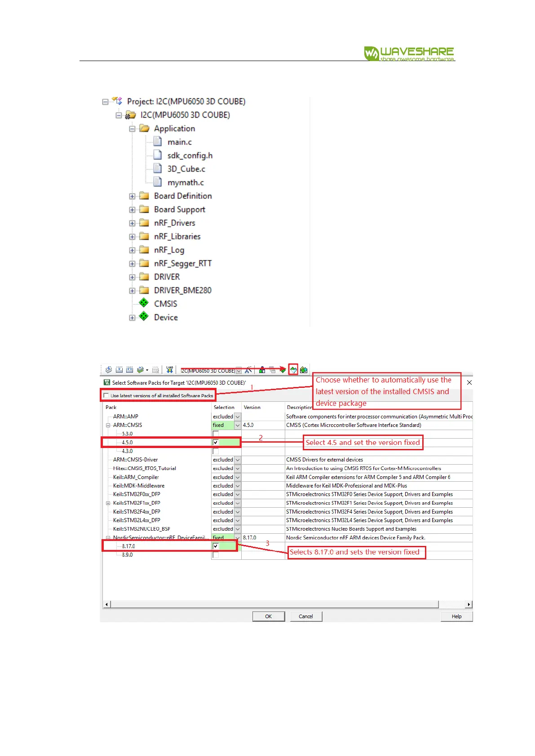The height and width of the screenshot is (756, 535).
Task: Click the LOAD download-to-flash icon
Action: [169, 370]
